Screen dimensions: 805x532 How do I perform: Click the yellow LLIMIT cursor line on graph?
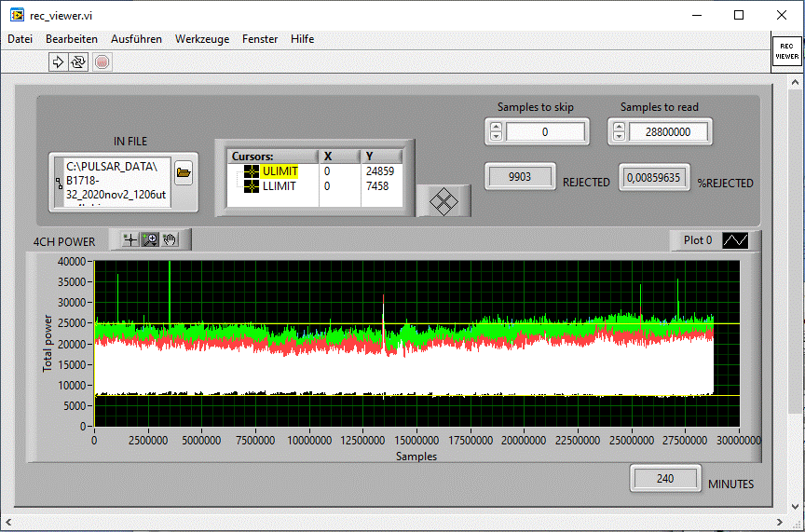416,395
